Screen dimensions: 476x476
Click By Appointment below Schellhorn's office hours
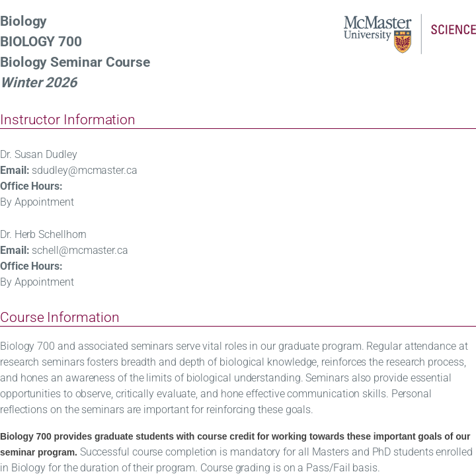[x=37, y=282]
